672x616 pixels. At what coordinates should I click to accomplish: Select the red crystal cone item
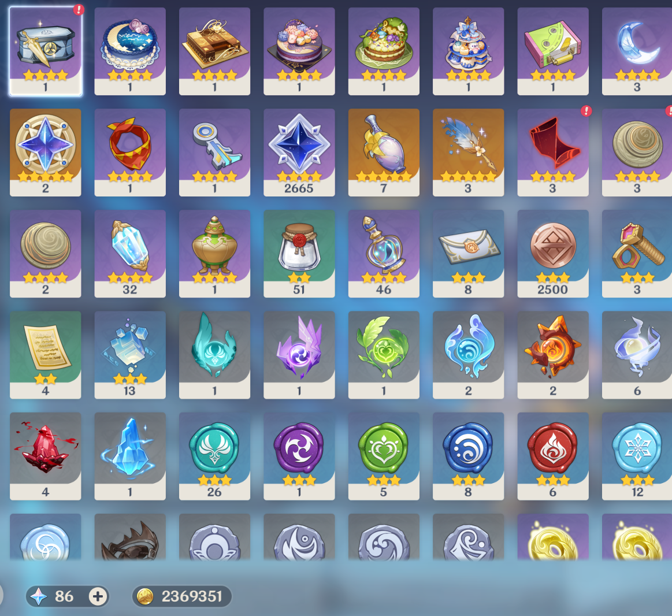tap(553, 152)
